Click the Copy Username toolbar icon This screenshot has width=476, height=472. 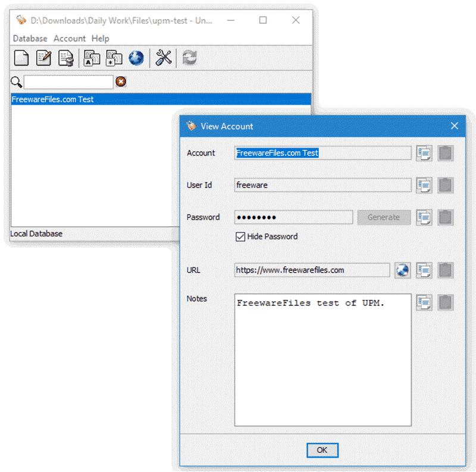click(x=92, y=58)
